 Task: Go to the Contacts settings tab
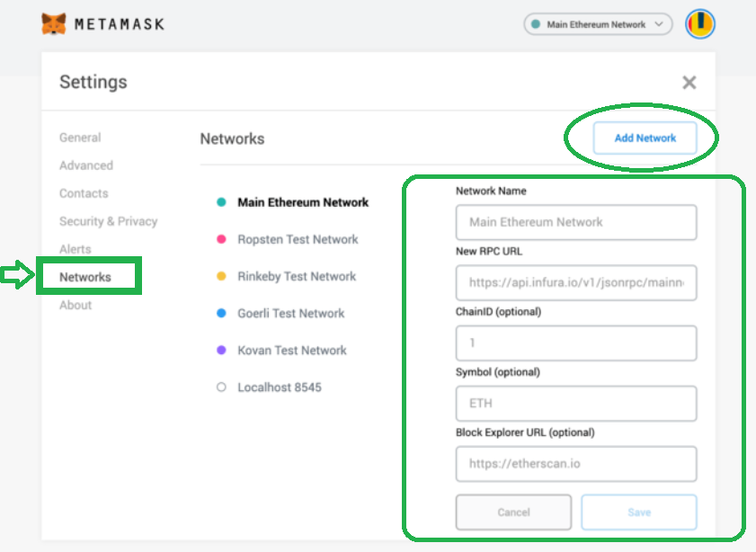point(84,193)
